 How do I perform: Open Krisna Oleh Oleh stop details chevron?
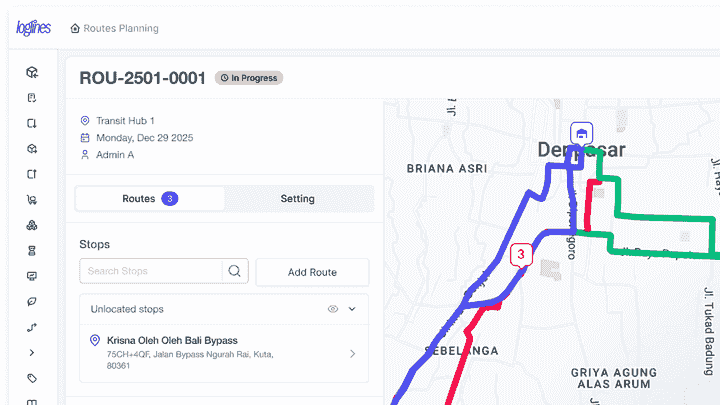tap(353, 354)
